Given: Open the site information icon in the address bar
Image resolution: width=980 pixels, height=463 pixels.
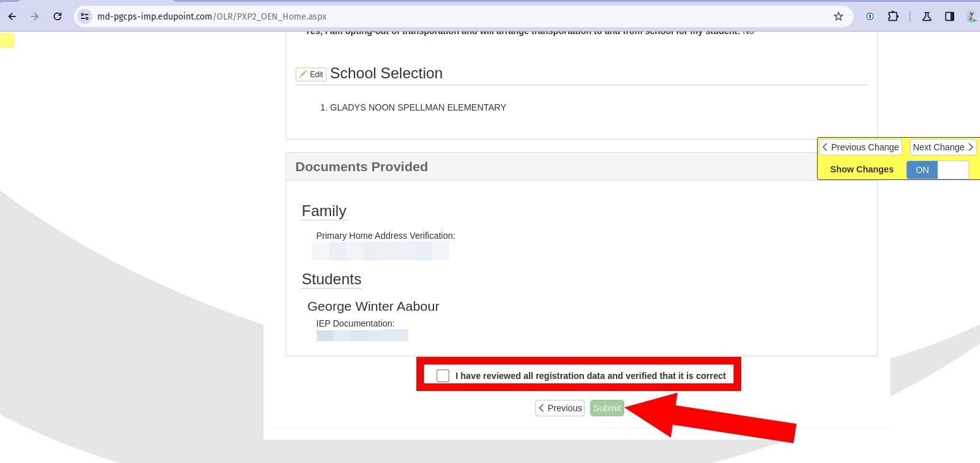Looking at the screenshot, I should point(84,16).
